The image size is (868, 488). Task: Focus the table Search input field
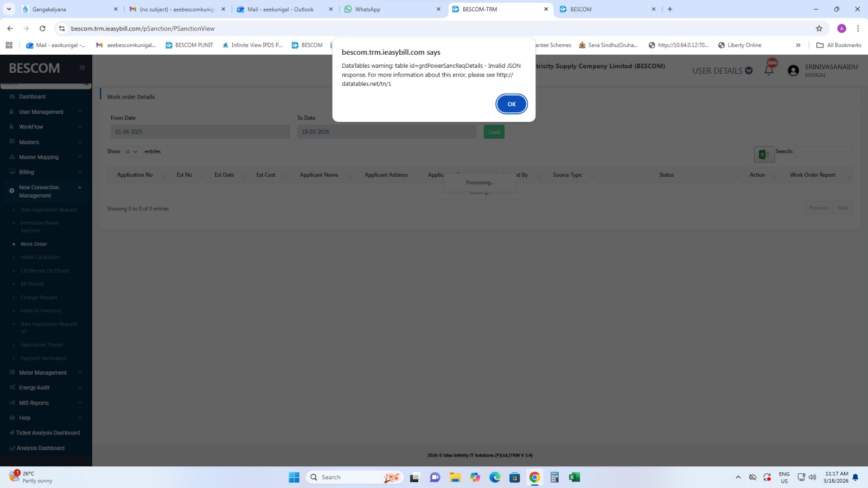click(824, 152)
